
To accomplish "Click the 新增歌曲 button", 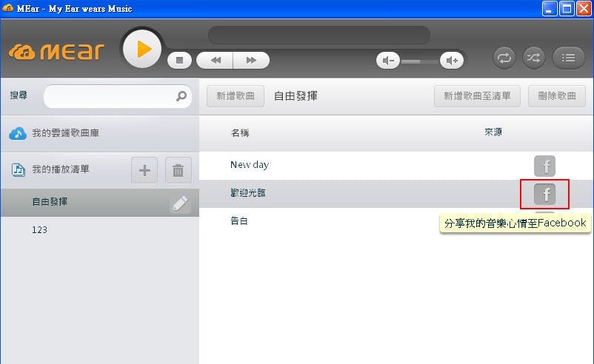I will click(236, 96).
